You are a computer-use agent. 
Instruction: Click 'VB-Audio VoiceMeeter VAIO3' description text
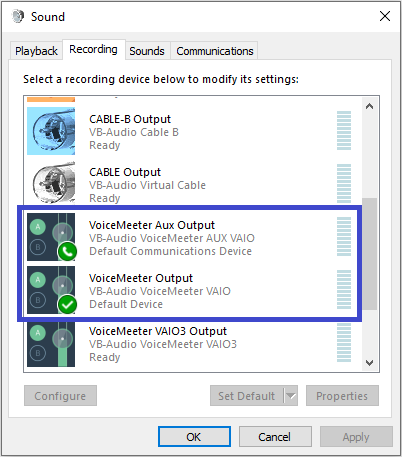163,344
